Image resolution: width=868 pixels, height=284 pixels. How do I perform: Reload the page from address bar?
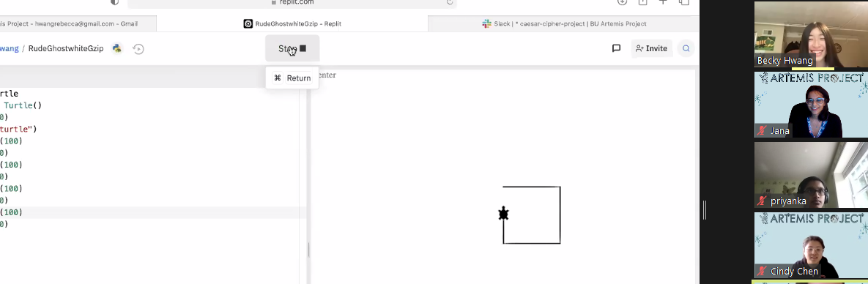pos(450,2)
